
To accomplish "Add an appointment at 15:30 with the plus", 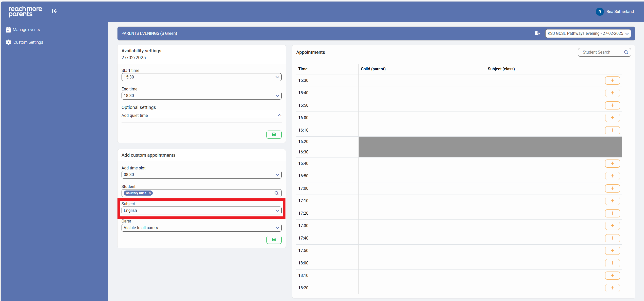I will pyautogui.click(x=612, y=81).
